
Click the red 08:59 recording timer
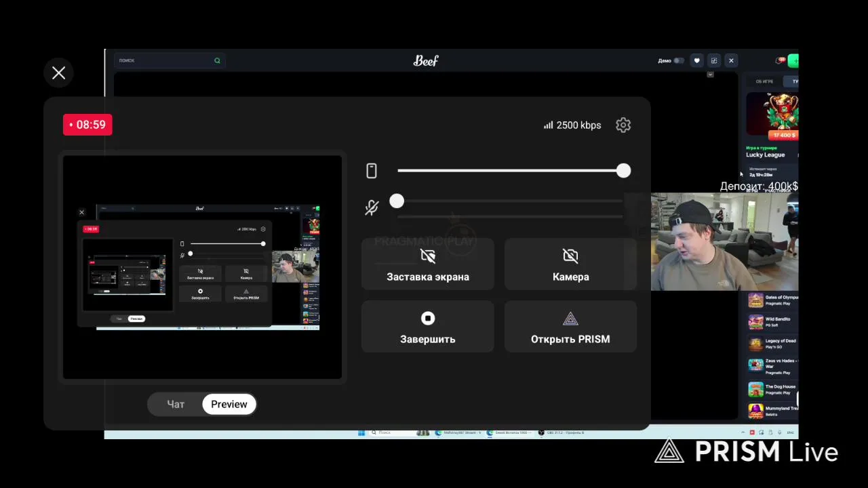click(87, 125)
